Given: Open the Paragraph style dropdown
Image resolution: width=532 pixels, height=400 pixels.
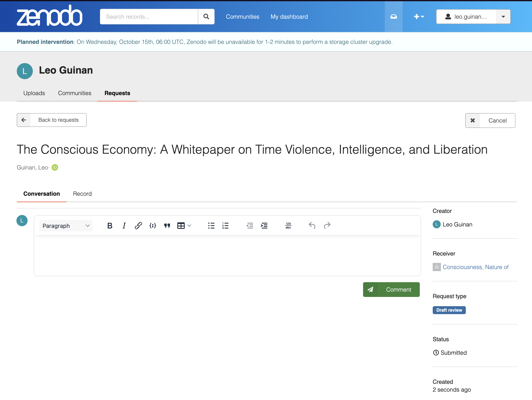Looking at the screenshot, I should (x=66, y=225).
